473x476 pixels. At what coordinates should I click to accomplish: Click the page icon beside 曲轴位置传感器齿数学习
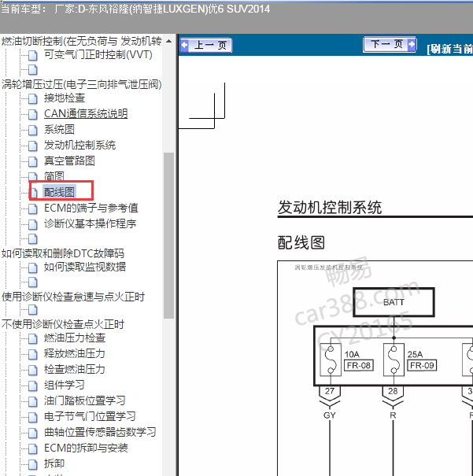pyautogui.click(x=33, y=433)
